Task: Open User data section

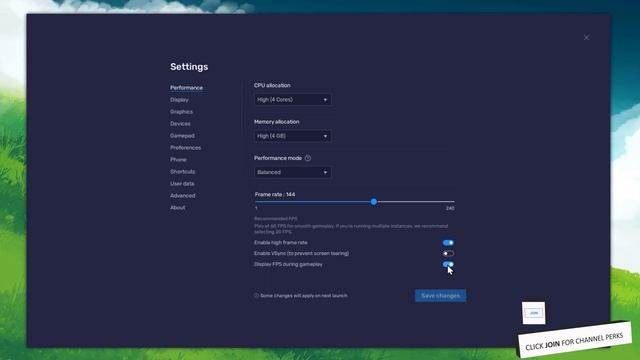Action: coord(182,184)
